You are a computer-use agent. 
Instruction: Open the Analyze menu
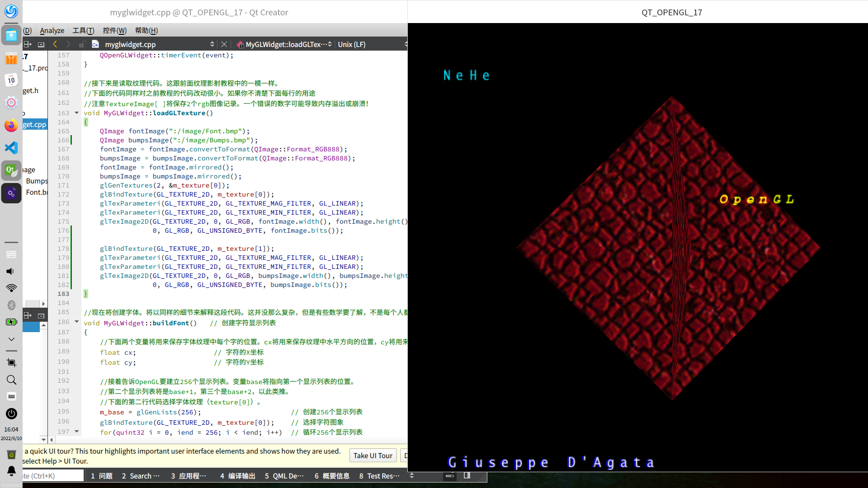(52, 30)
